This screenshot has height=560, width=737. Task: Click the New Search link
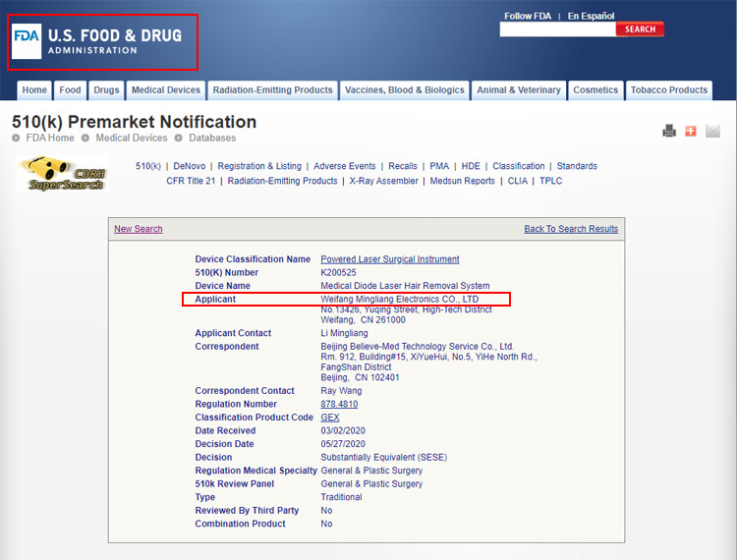coord(139,229)
